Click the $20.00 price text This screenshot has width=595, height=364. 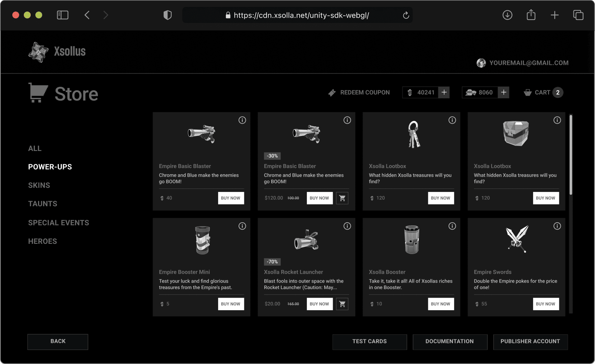(272, 304)
